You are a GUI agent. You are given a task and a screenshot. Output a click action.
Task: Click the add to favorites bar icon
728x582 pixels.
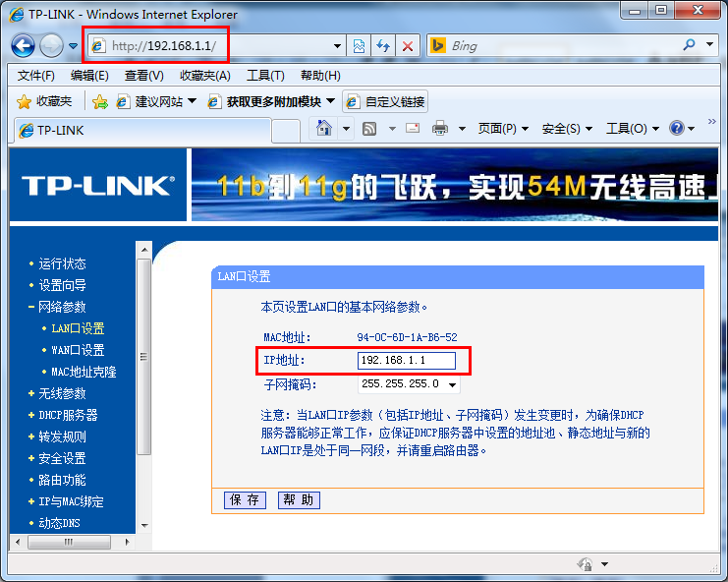tap(100, 101)
